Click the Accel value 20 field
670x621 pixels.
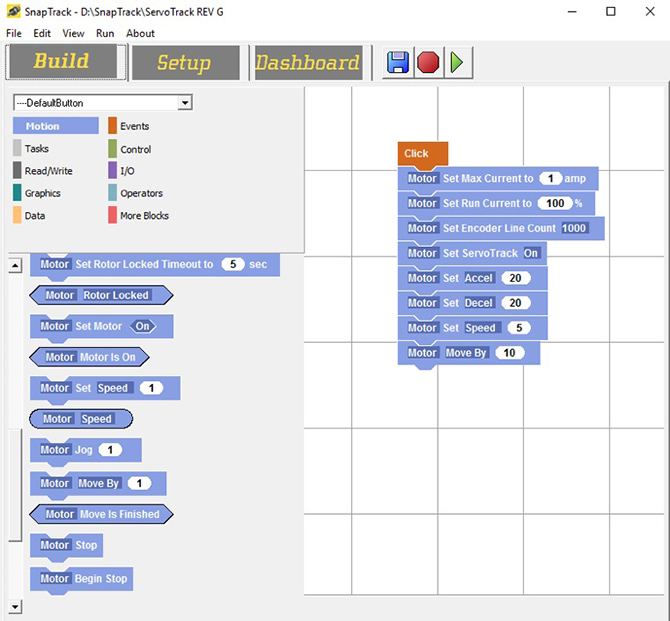pyautogui.click(x=516, y=278)
